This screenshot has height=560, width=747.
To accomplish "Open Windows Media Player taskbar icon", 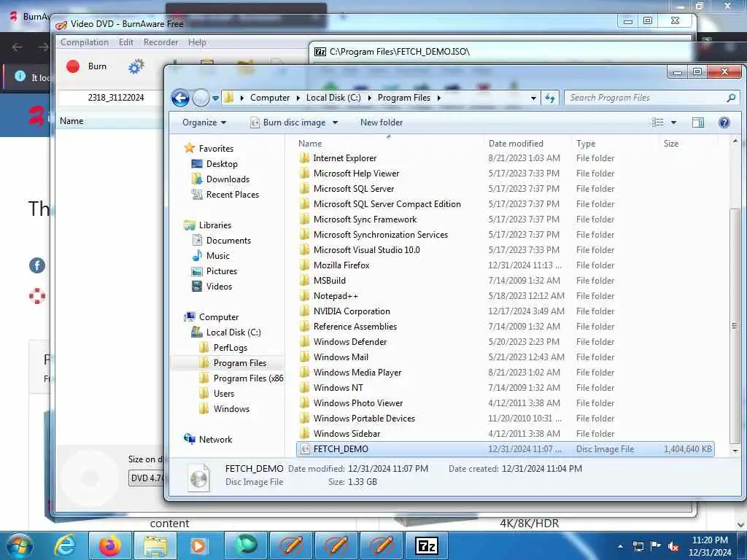I will coord(198,545).
